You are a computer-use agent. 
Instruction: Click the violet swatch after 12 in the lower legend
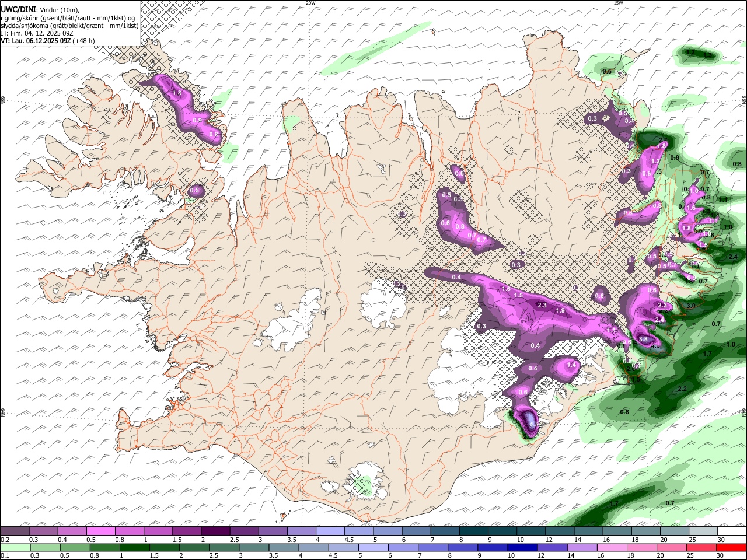tap(551, 547)
